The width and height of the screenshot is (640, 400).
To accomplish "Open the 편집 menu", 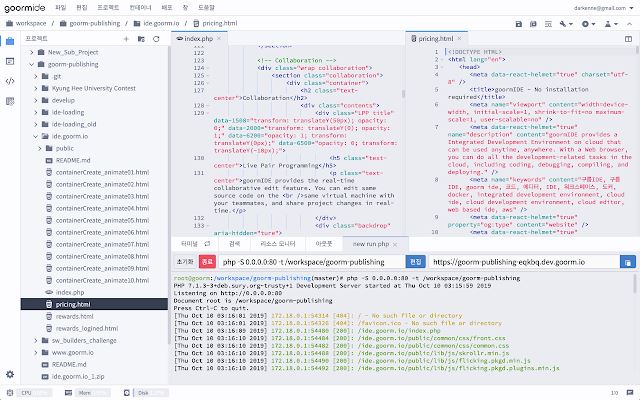I will 82,7.
